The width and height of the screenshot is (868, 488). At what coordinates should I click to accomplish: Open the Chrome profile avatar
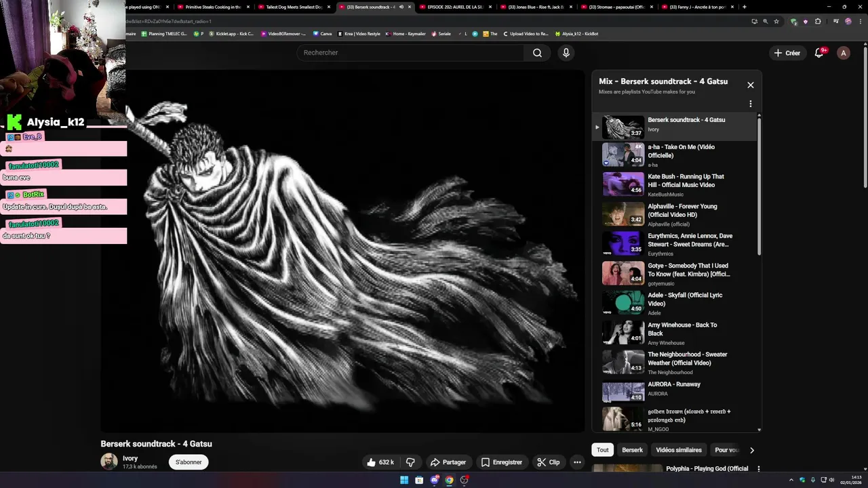(848, 21)
